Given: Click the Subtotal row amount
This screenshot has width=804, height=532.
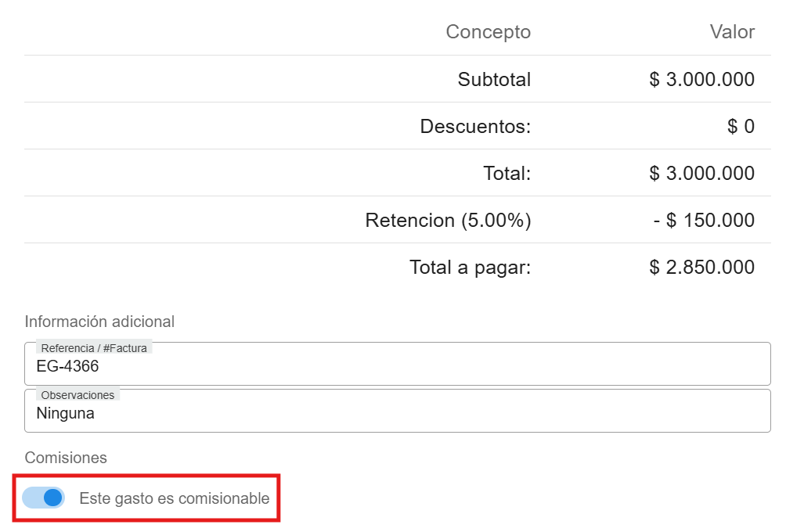Looking at the screenshot, I should (x=701, y=79).
